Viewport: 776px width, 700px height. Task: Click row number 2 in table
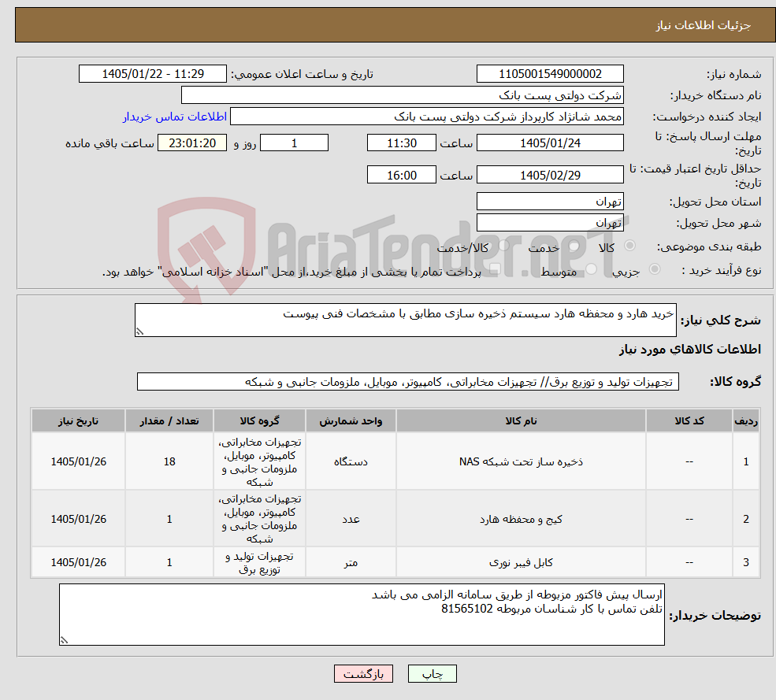[x=746, y=519]
